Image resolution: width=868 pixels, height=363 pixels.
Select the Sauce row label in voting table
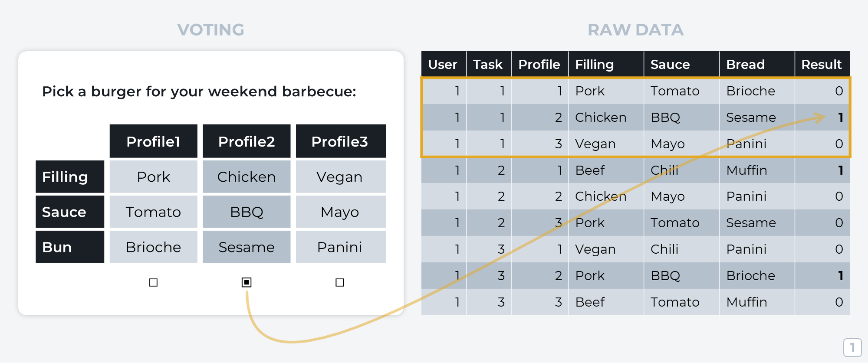click(70, 212)
